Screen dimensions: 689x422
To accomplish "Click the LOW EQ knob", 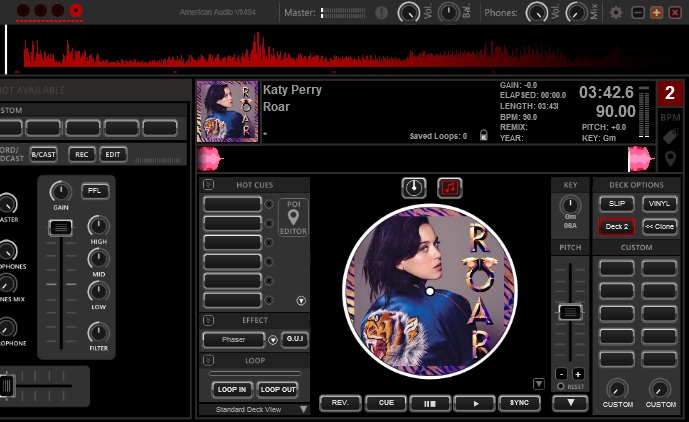I will coord(98,291).
